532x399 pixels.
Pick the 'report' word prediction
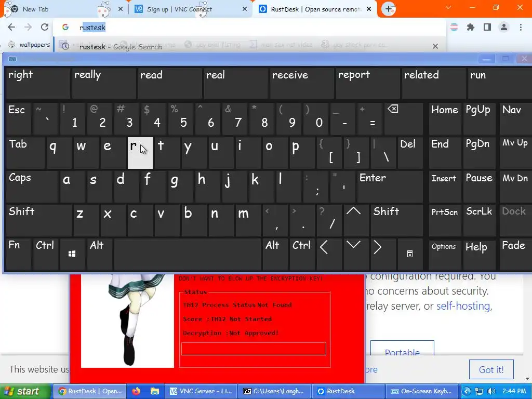coord(368,83)
